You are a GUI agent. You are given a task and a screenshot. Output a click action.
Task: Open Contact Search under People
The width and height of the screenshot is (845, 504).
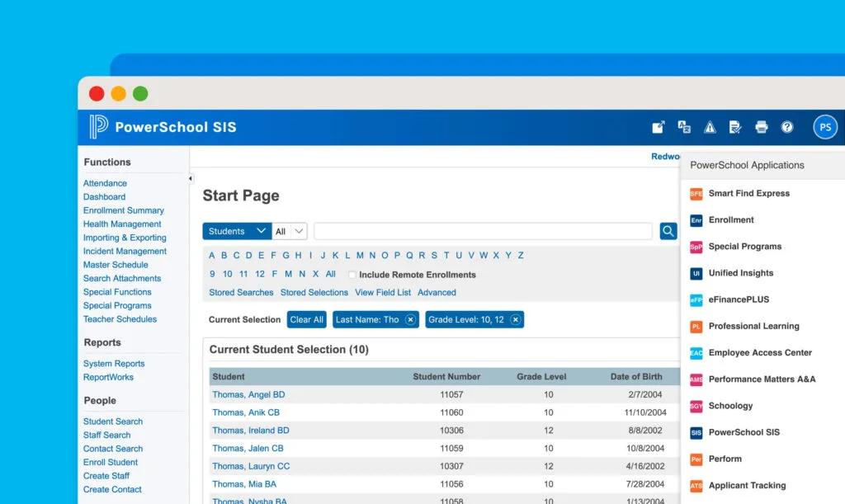[x=112, y=449]
